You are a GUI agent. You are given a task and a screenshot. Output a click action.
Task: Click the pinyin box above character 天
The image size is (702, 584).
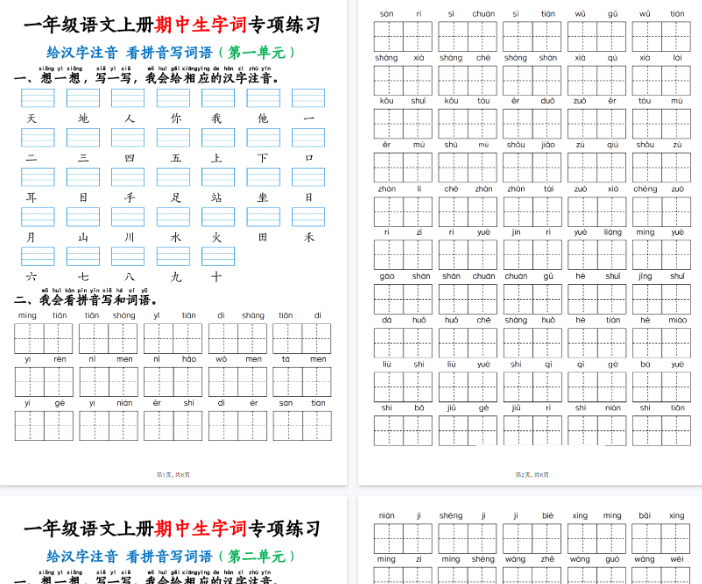[38, 98]
